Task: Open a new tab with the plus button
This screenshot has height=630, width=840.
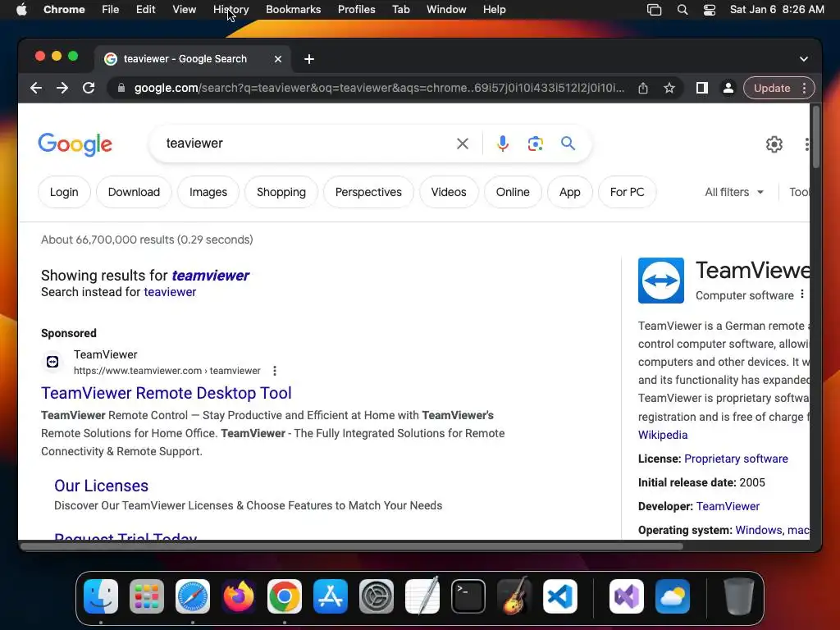Action: [309, 59]
